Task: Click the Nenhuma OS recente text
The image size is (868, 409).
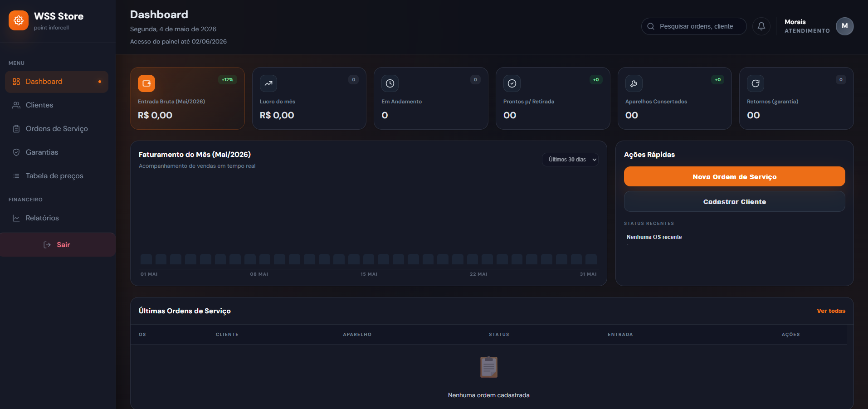Action: [x=654, y=237]
